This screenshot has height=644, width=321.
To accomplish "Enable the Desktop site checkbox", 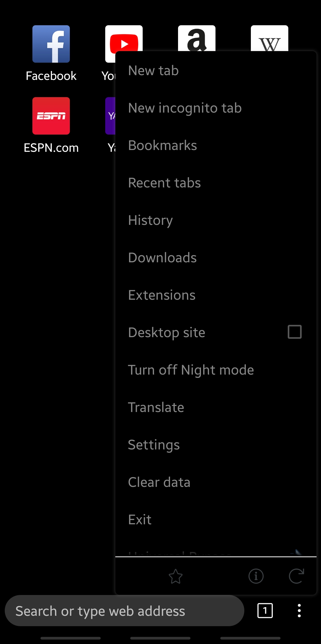I will coord(294,332).
